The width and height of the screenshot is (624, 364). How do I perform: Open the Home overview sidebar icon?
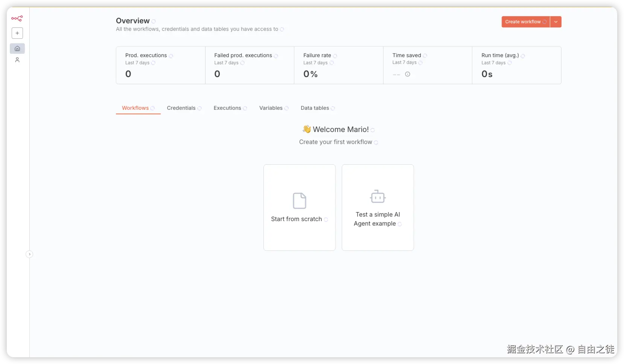[17, 49]
